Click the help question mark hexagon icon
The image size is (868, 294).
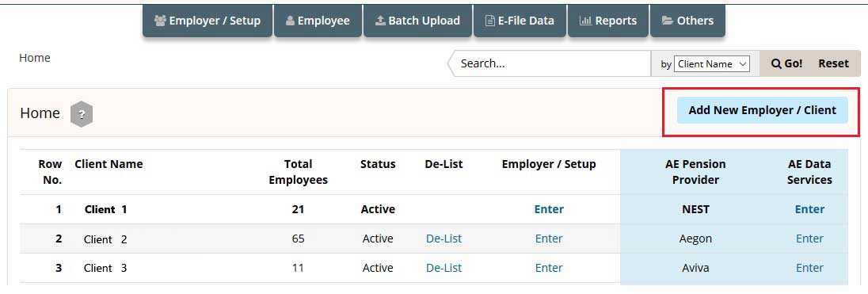(x=82, y=115)
